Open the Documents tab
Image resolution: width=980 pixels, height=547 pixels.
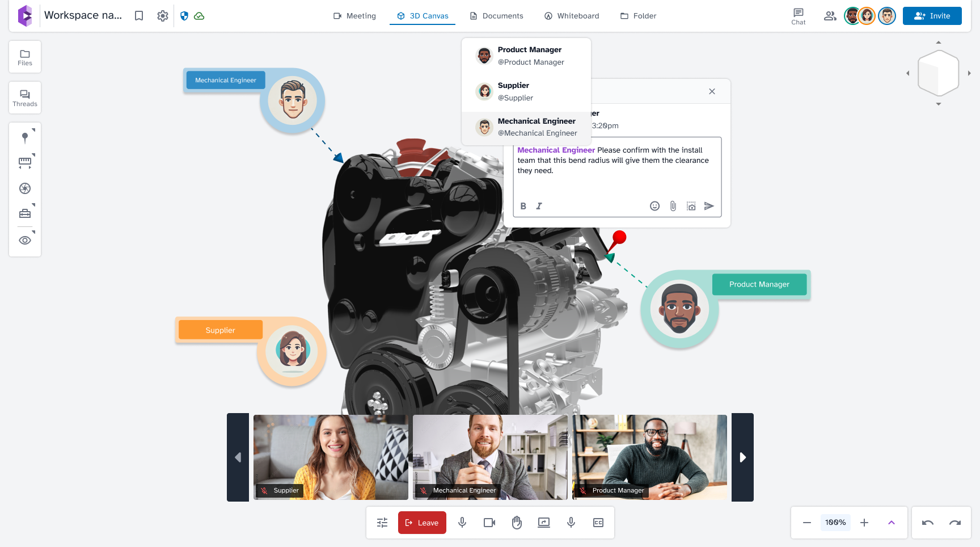[x=496, y=15]
